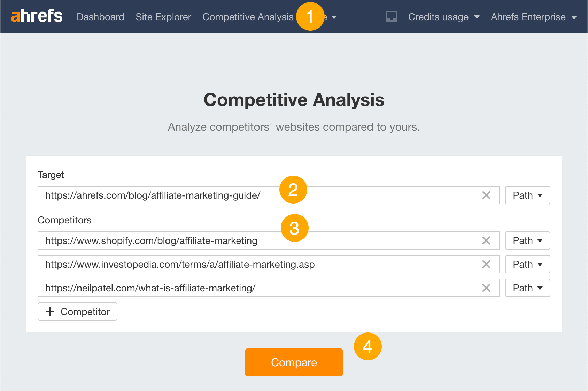The image size is (588, 391).
Task: Click the ahrefs logo in the header
Action: click(37, 16)
